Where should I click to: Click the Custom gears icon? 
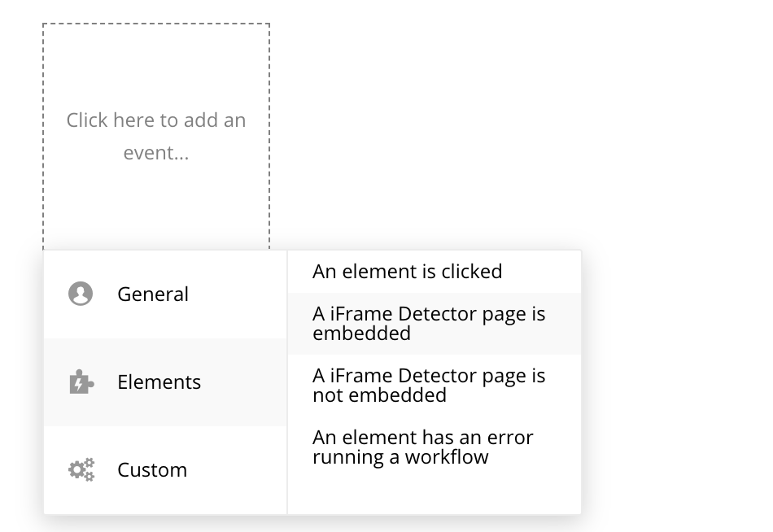click(x=81, y=469)
